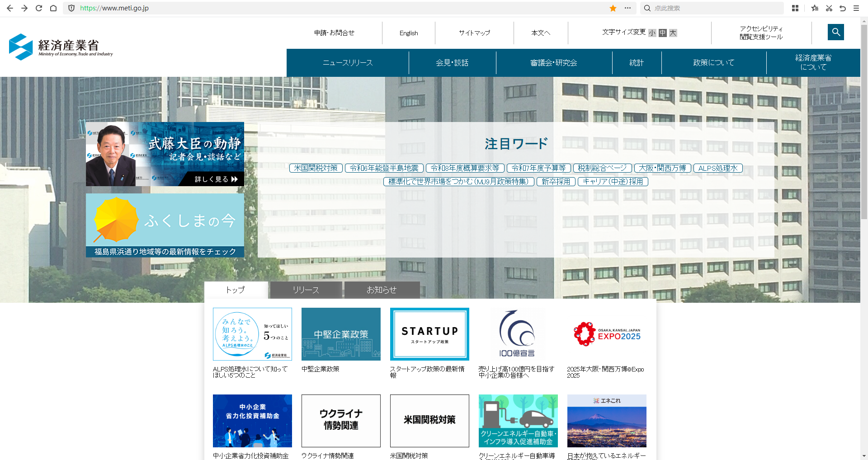868x460 pixels.
Task: Switch to English site
Action: click(409, 33)
